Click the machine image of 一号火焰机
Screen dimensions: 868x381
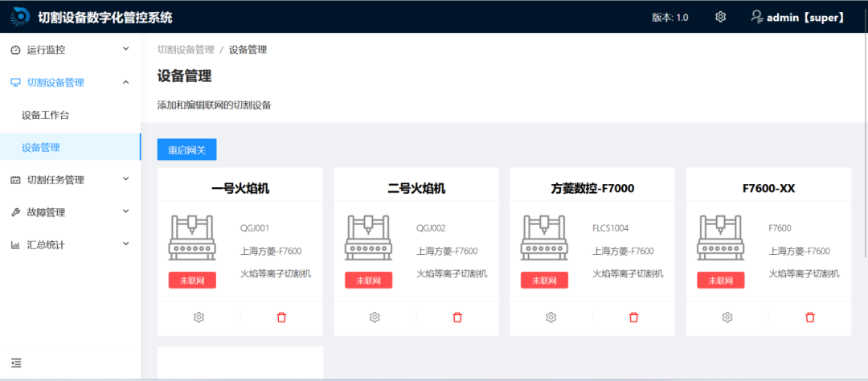click(x=192, y=238)
